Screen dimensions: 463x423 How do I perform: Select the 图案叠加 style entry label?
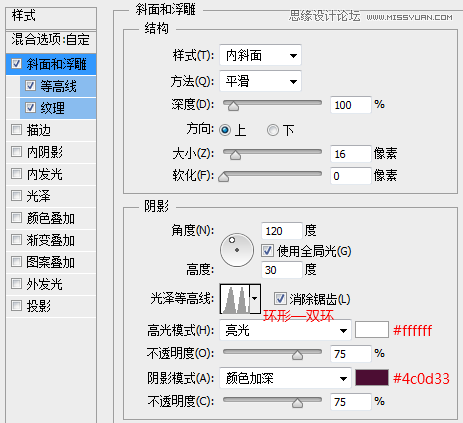point(51,262)
